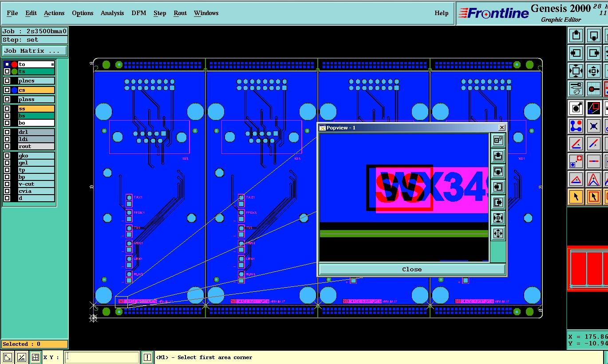Click the Job Matrix ... button
The image size is (608, 364).
[x=35, y=51]
